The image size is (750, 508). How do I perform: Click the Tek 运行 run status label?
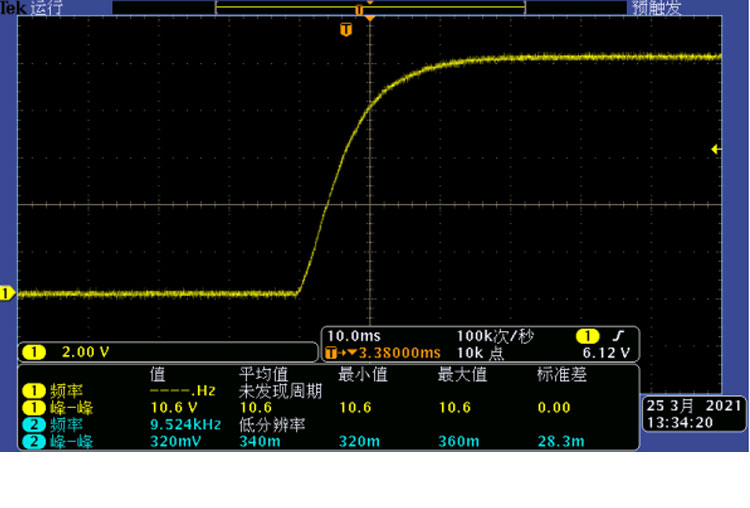tap(32, 7)
